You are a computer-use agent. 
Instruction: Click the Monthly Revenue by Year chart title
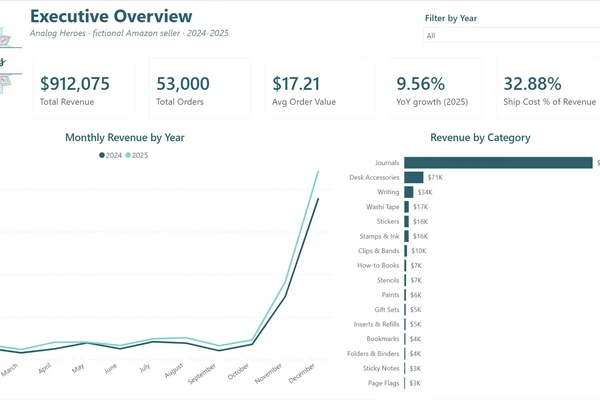click(x=125, y=137)
